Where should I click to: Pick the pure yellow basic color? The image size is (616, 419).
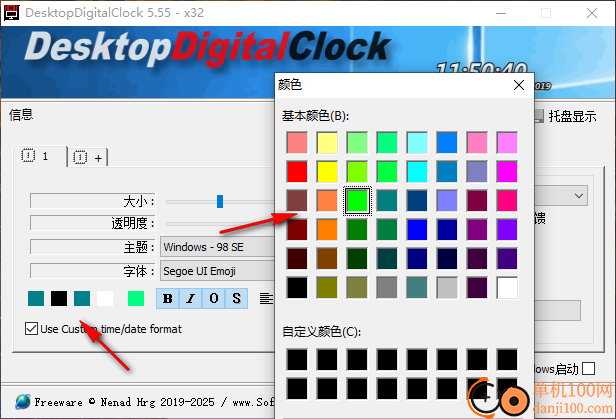(x=327, y=172)
